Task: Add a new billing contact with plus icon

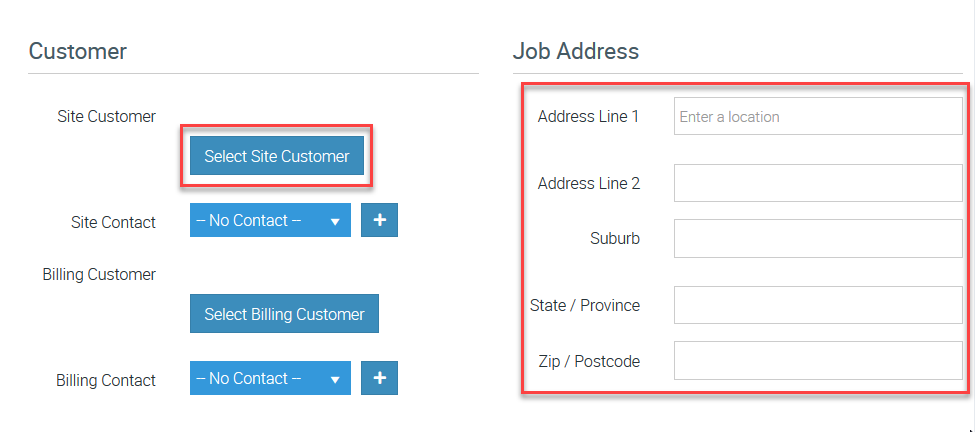Action: pyautogui.click(x=379, y=378)
